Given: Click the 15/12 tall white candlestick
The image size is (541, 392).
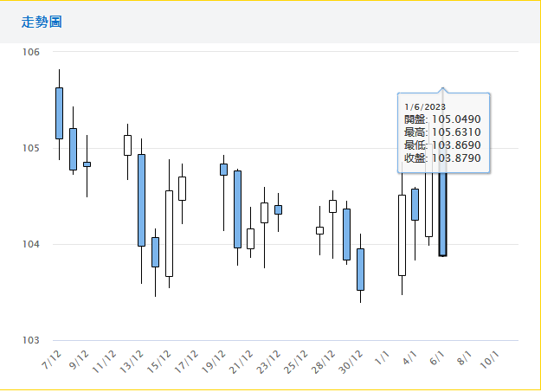Looking at the screenshot, I should tap(169, 233).
